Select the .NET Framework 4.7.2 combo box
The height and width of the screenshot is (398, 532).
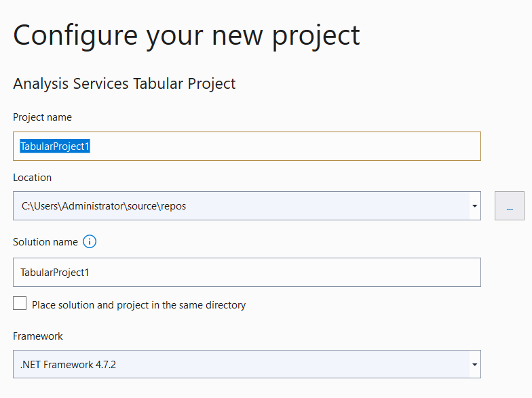[247, 364]
